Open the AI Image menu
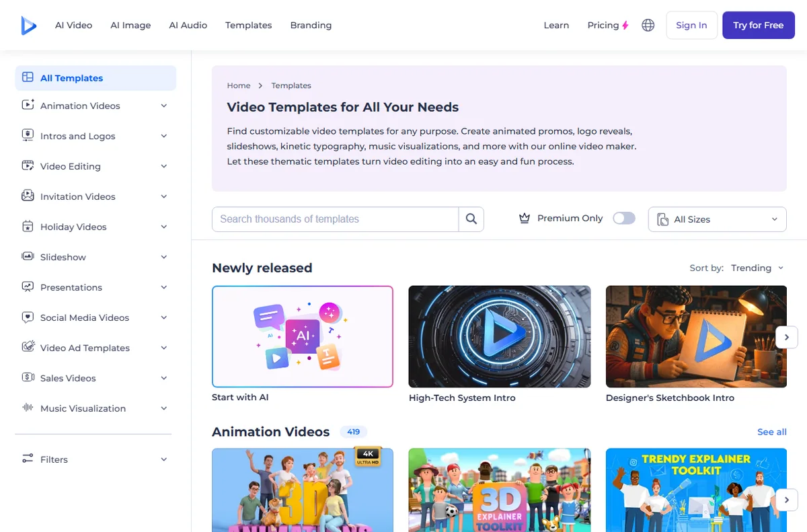807x532 pixels. tap(130, 25)
